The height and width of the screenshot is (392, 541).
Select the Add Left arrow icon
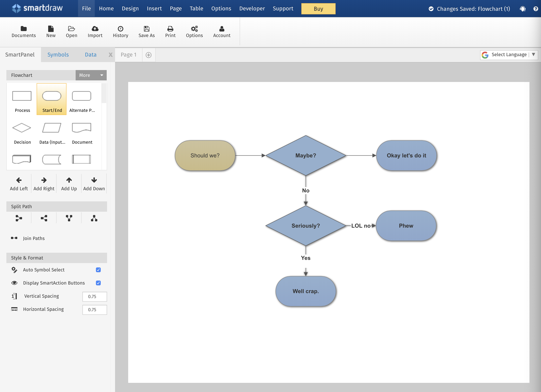19,180
